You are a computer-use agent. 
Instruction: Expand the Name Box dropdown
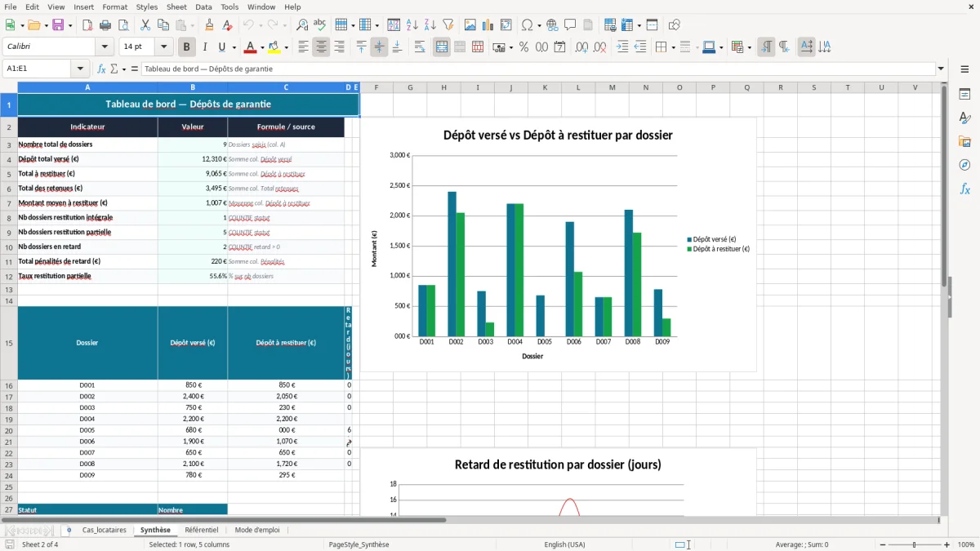point(80,69)
